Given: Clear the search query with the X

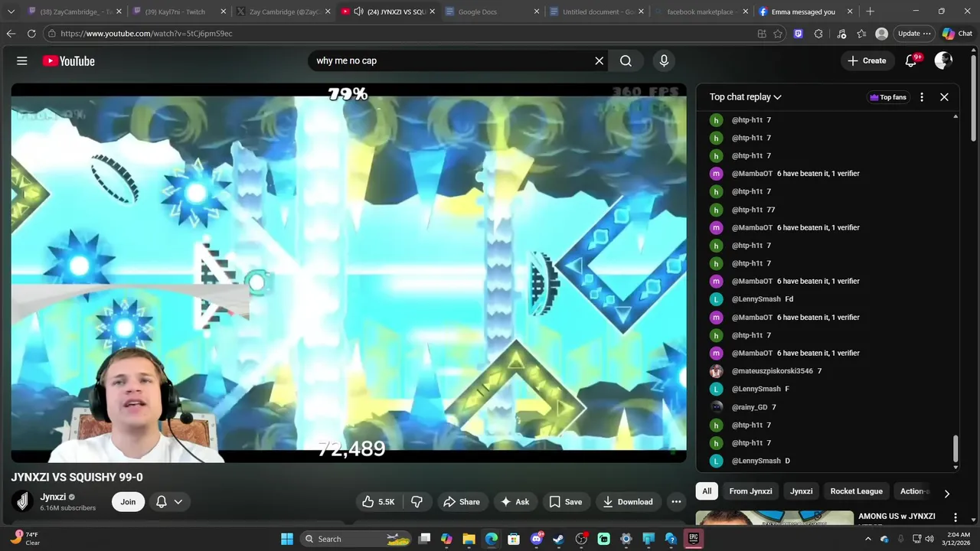Looking at the screenshot, I should pyautogui.click(x=599, y=61).
